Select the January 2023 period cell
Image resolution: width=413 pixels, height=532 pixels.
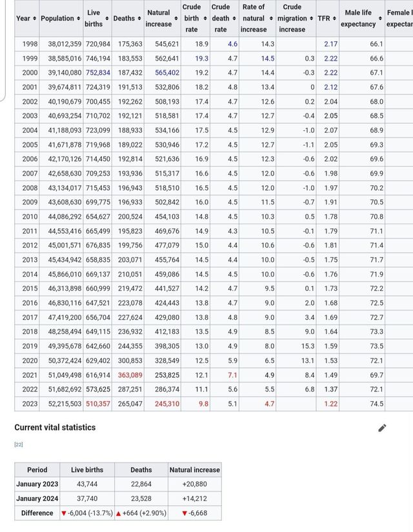(x=37, y=484)
